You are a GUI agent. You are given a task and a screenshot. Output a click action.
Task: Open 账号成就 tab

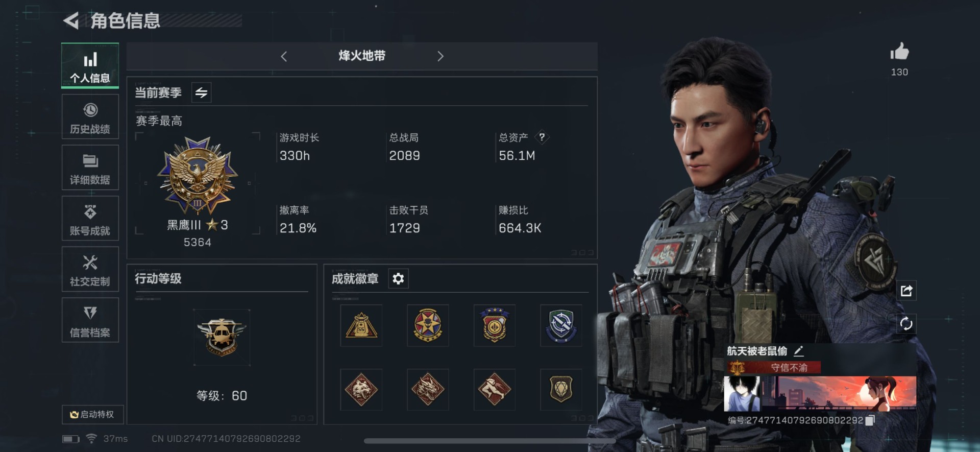(90, 219)
